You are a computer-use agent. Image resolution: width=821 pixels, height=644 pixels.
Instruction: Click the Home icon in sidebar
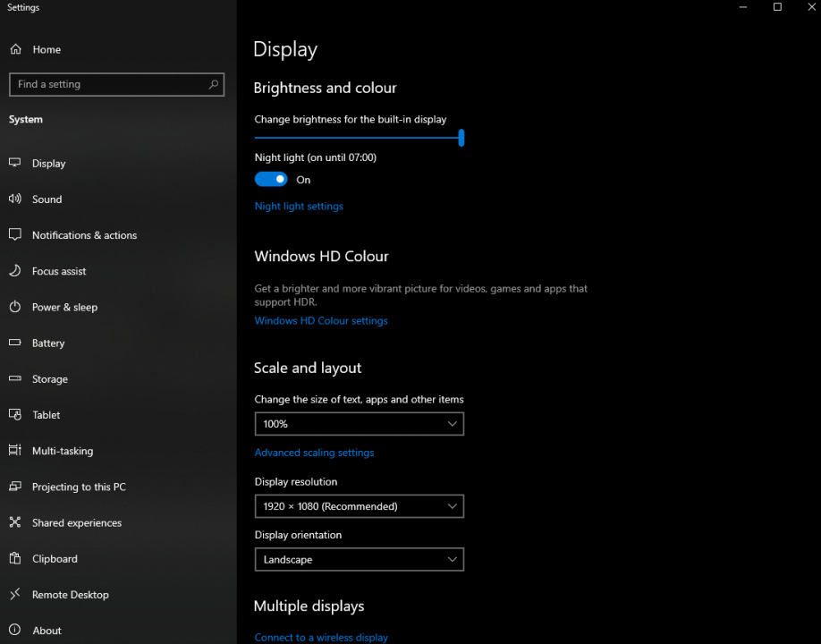[x=15, y=49]
